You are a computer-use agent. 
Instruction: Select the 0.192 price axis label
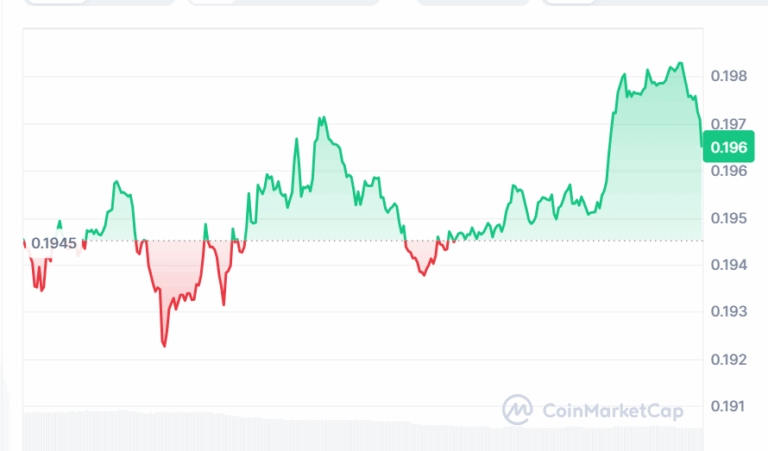pos(727,359)
